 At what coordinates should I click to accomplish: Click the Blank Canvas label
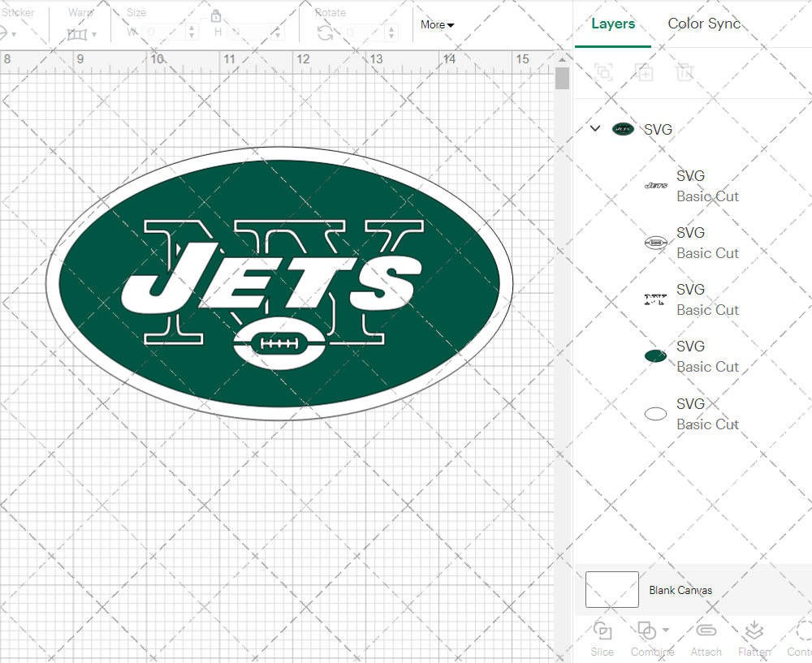pos(680,590)
